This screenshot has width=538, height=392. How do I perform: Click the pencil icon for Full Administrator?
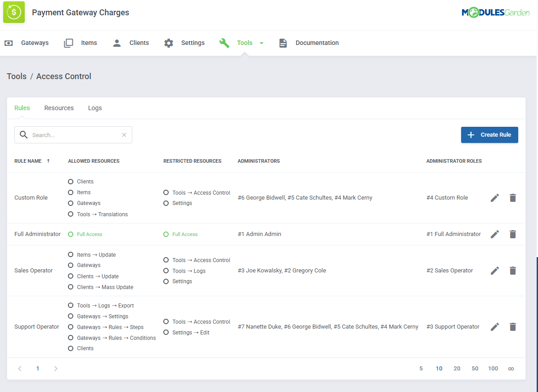pos(495,234)
